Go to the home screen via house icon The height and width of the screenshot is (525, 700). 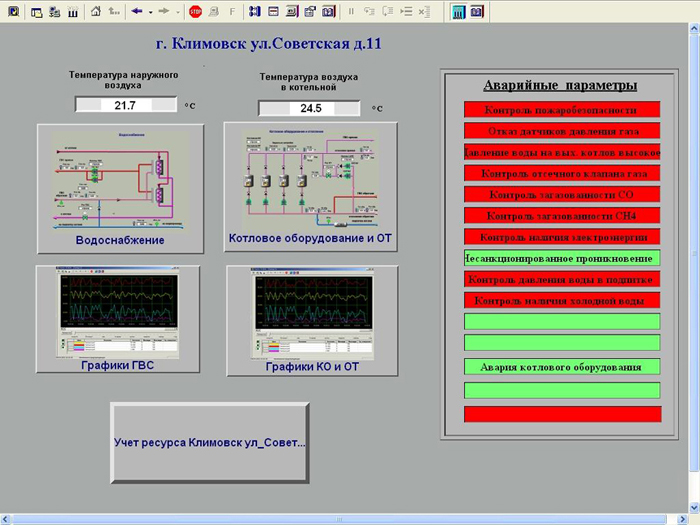pyautogui.click(x=96, y=12)
